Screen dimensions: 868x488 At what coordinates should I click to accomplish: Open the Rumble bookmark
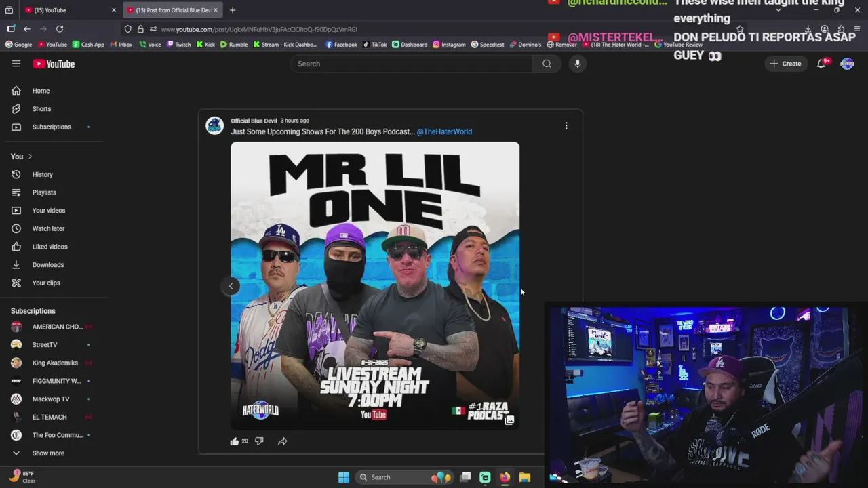[234, 45]
